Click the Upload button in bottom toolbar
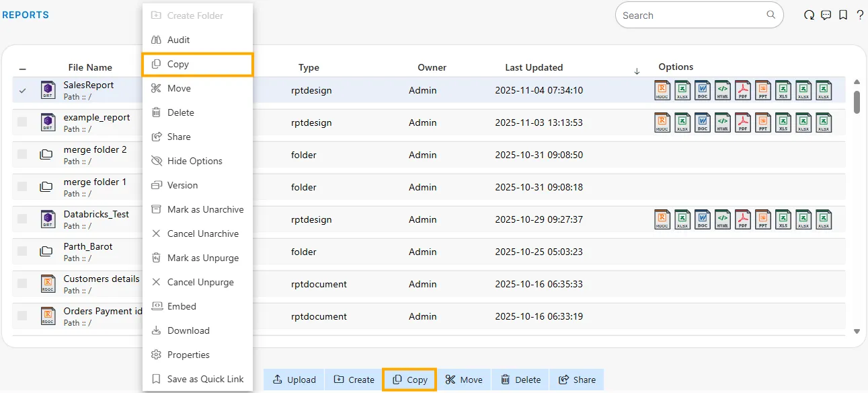 294,380
